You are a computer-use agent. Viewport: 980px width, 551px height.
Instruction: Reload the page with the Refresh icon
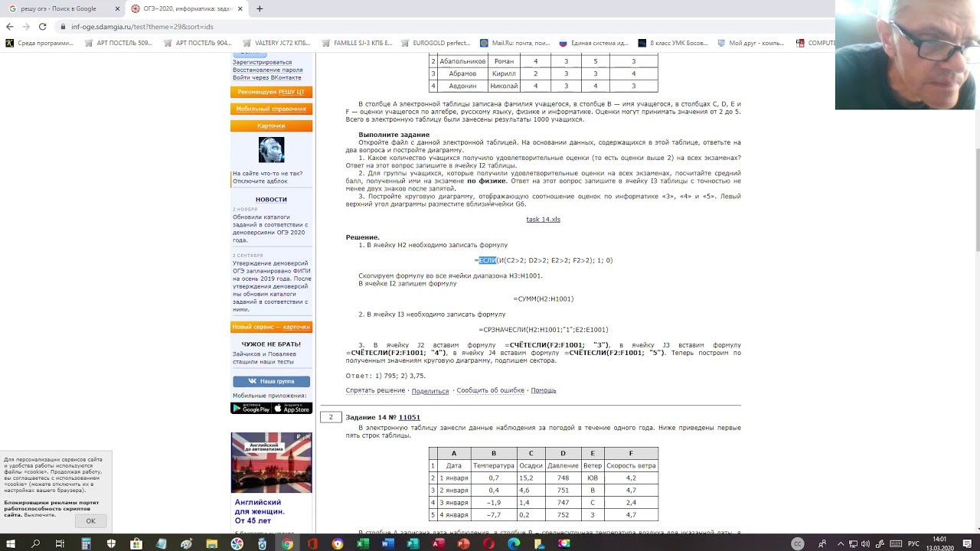pyautogui.click(x=43, y=26)
